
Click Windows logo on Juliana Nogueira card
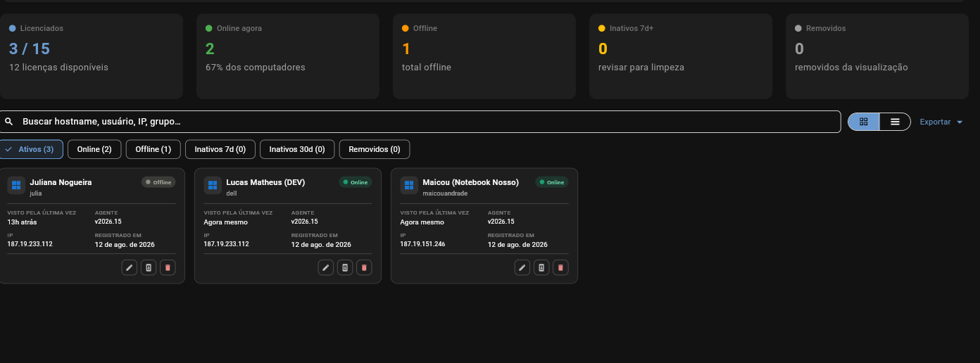pyautogui.click(x=16, y=186)
